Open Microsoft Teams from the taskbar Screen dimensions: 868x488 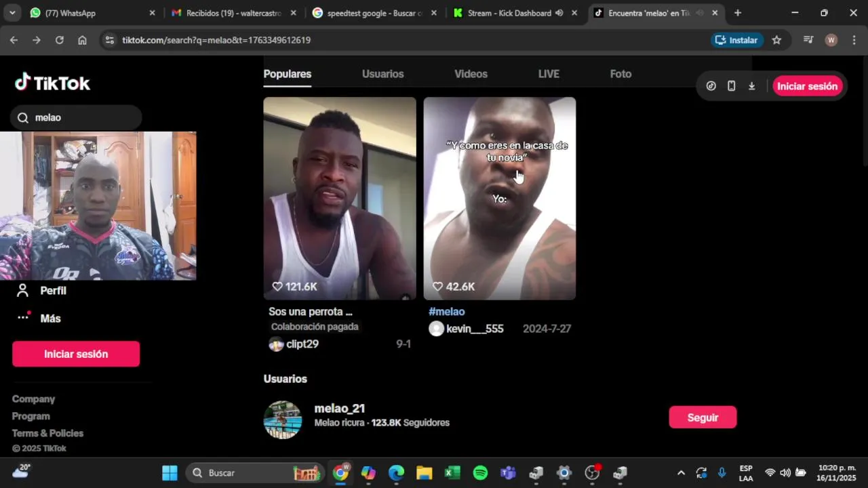coord(508,472)
